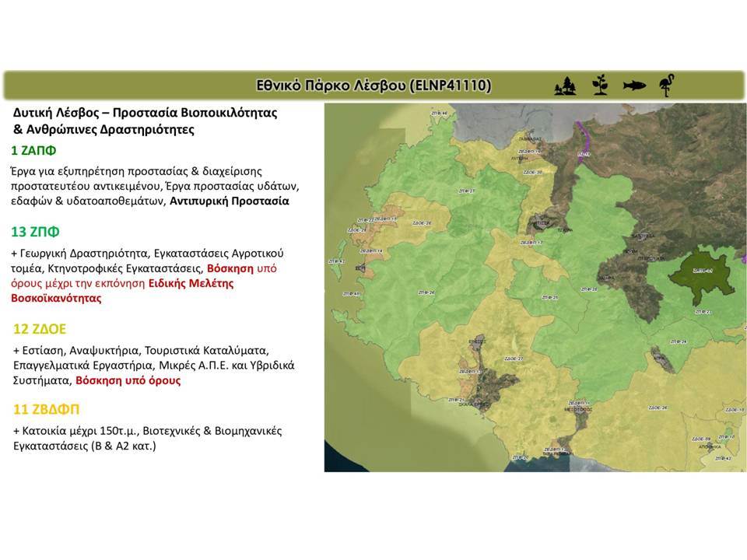
Task: Click the line starting '+ Γεωργική Δραστηριότητα'
Action: 147,253
